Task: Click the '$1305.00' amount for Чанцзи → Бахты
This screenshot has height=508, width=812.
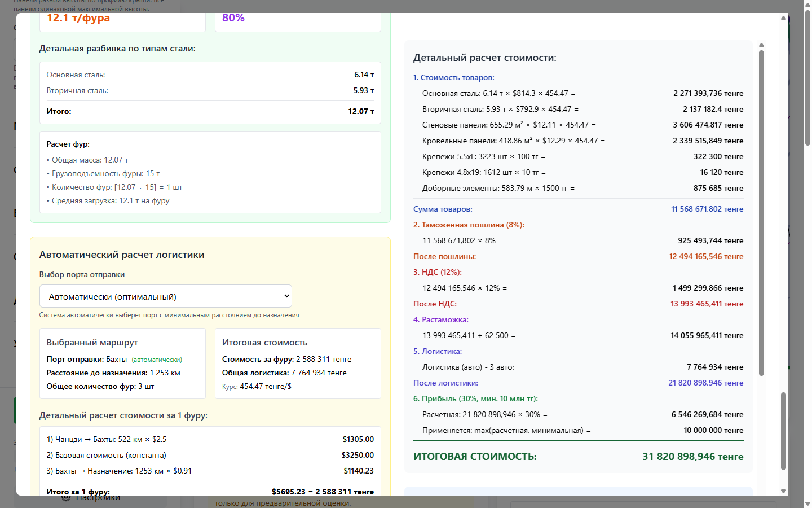Action: click(x=358, y=439)
